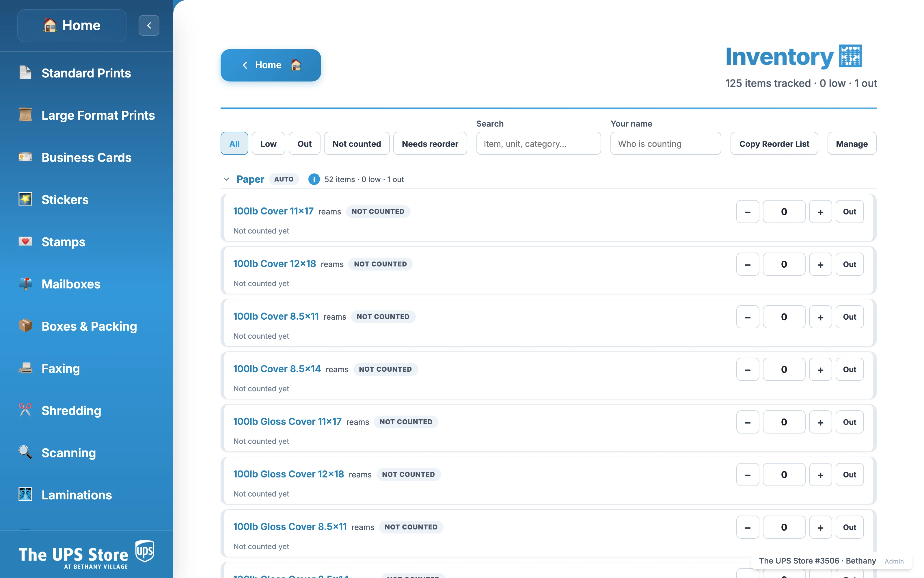924x578 pixels.
Task: Click the 100lb Cover 8.5×14 item name
Action: click(277, 369)
